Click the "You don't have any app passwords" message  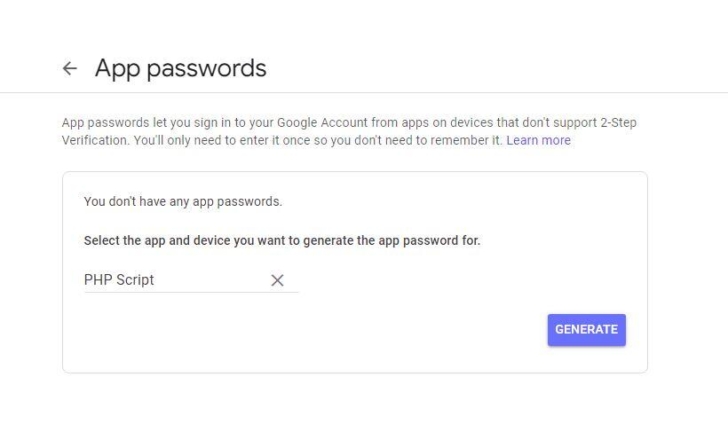click(183, 202)
